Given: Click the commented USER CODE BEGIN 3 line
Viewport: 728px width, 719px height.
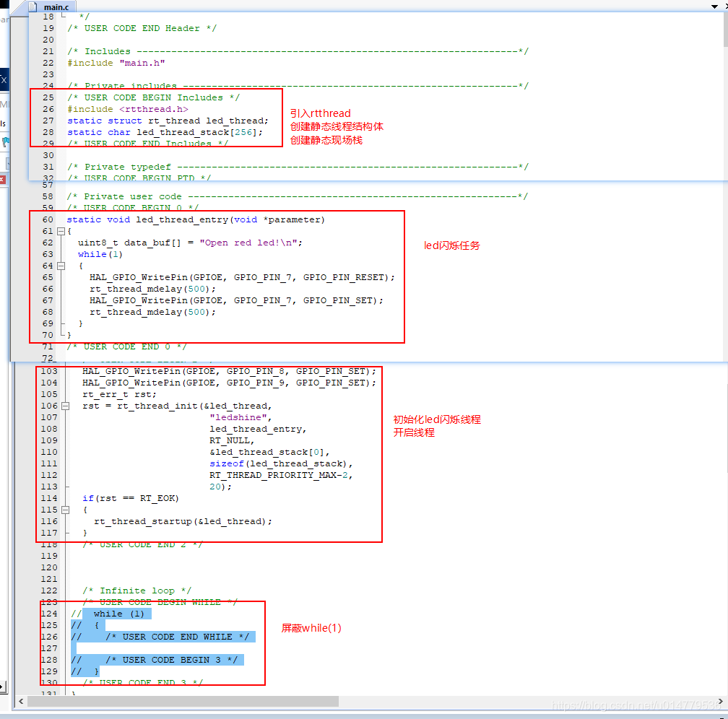Looking at the screenshot, I should tap(157, 660).
